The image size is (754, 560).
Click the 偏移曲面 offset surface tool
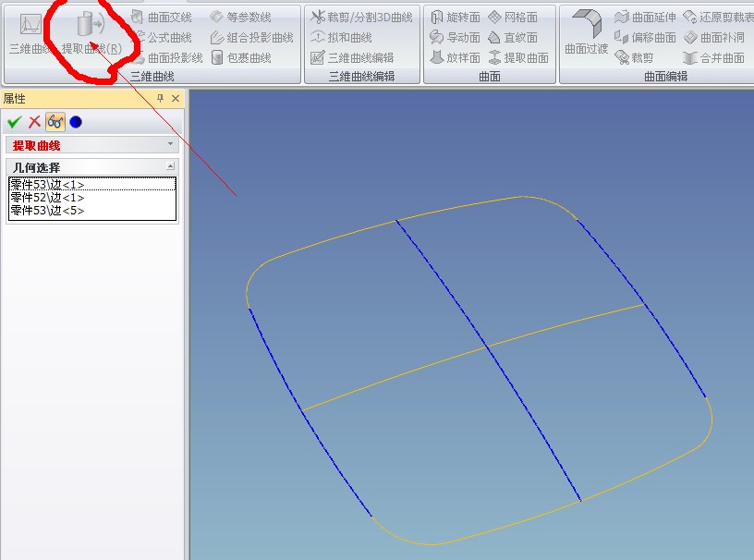pos(645,38)
